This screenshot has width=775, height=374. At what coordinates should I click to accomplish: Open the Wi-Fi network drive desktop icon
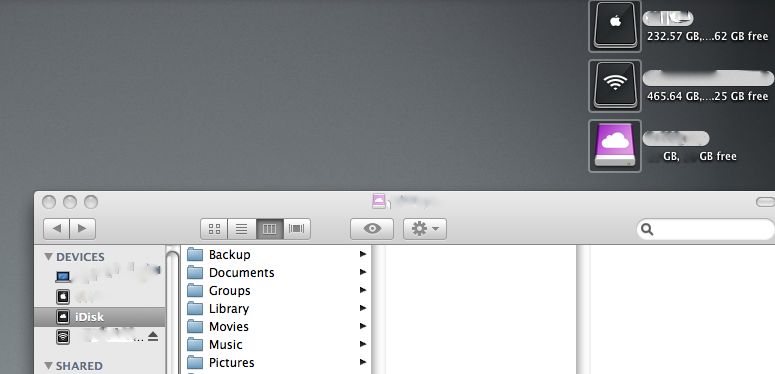tap(615, 86)
